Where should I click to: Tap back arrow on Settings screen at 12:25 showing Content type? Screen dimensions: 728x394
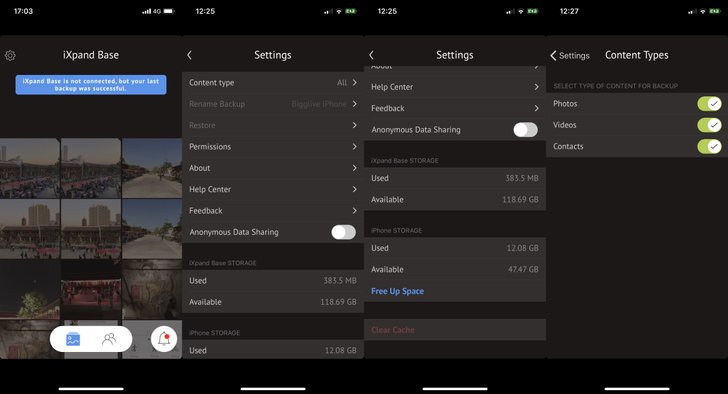click(x=189, y=55)
